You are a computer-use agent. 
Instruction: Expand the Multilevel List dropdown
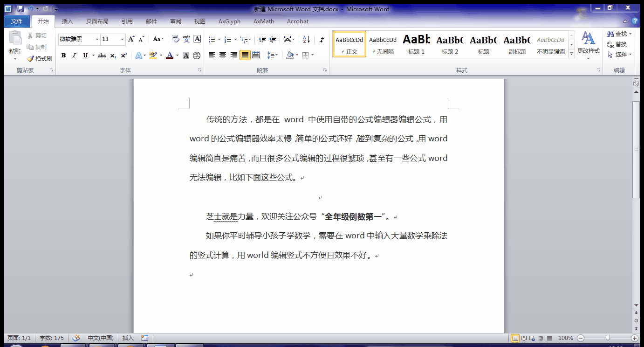[249, 40]
